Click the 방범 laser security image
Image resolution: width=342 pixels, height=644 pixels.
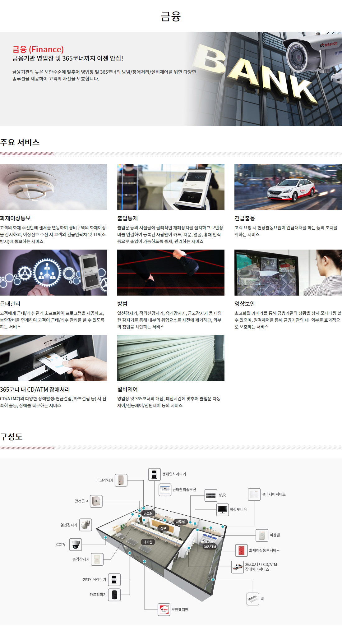click(171, 273)
